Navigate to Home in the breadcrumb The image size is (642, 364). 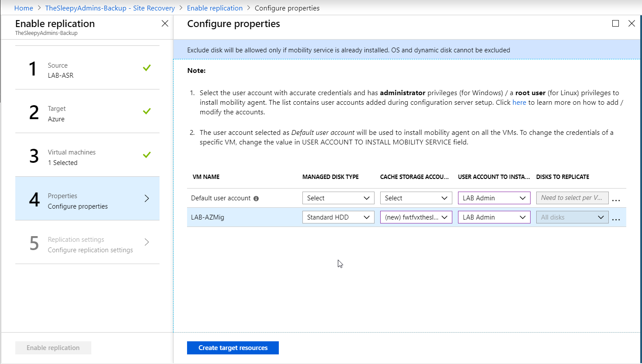pos(24,8)
